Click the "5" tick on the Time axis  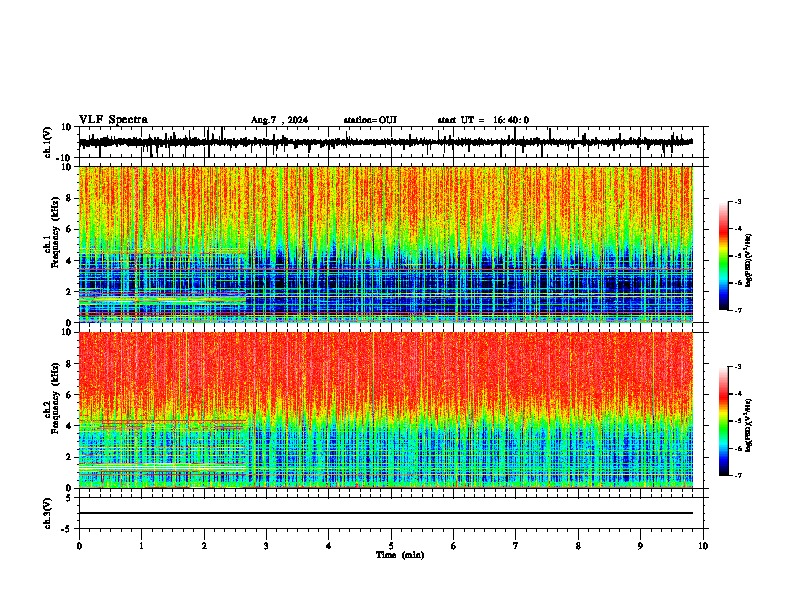click(x=391, y=546)
